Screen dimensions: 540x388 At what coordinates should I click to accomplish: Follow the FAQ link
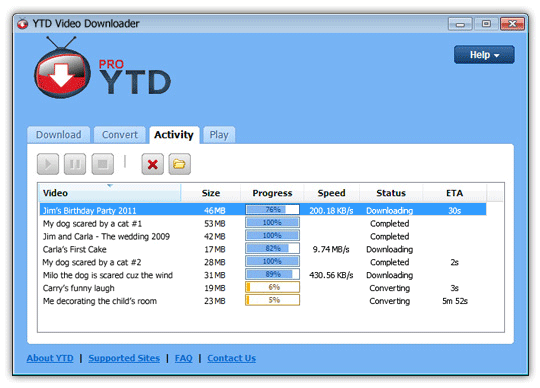coord(184,358)
